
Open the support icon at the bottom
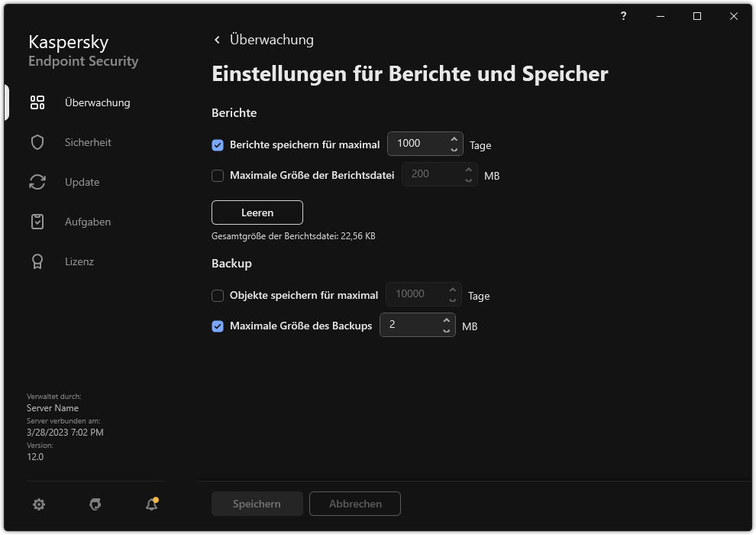click(95, 504)
